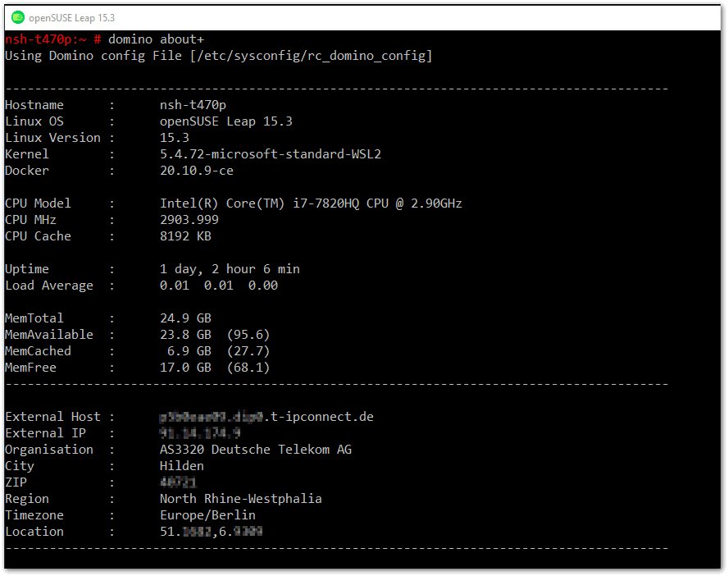Click the "Kernel" label
Screen dimensions: 728x576
click(x=27, y=154)
